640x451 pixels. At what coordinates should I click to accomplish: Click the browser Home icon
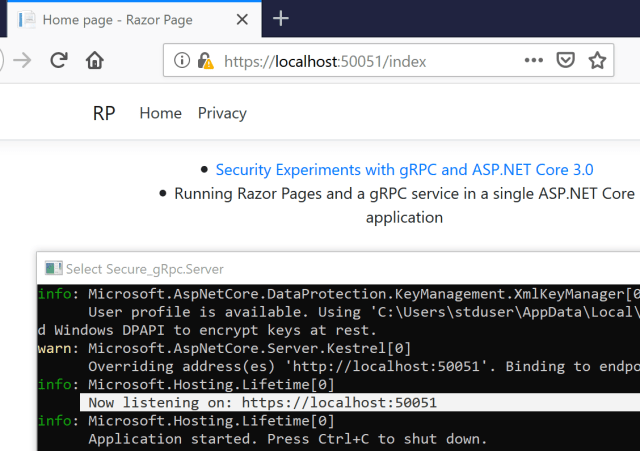(x=95, y=60)
